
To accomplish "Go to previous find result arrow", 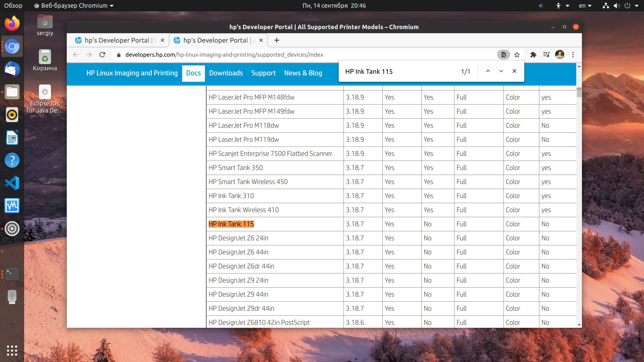I will point(488,71).
